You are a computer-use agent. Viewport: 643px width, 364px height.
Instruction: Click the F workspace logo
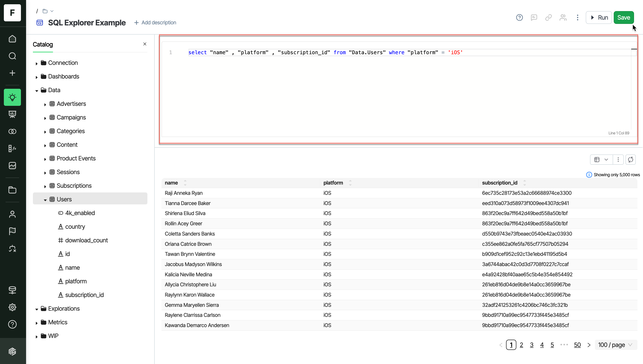pyautogui.click(x=12, y=13)
